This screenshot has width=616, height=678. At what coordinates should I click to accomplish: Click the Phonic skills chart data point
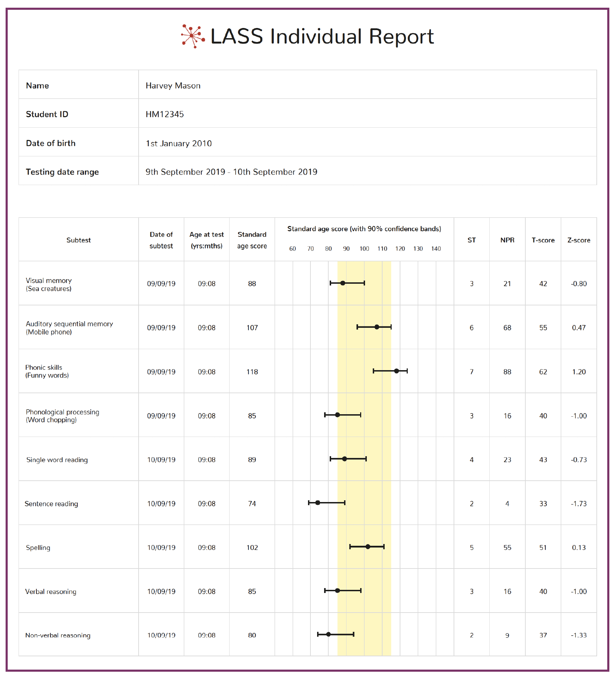[397, 371]
